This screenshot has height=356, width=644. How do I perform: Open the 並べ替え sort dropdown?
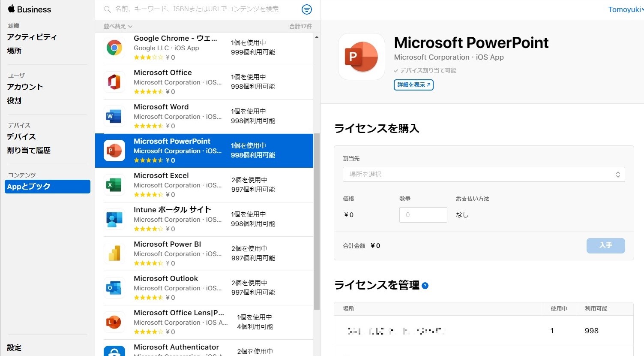[x=118, y=26]
